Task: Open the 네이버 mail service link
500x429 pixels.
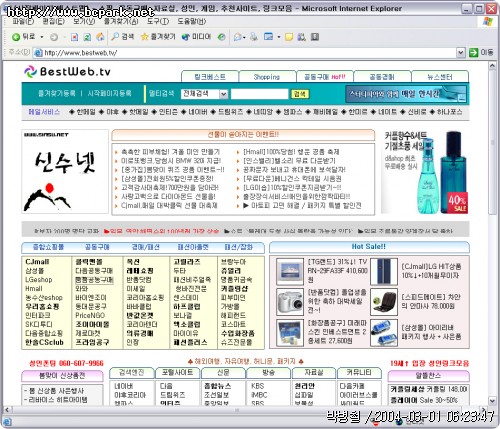Action: tap(198, 112)
